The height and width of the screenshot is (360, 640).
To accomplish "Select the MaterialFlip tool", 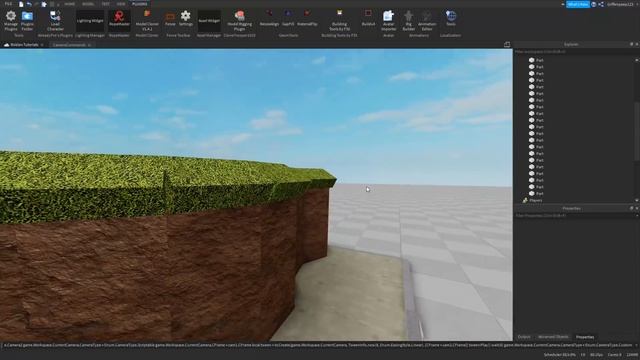I will coord(307,19).
